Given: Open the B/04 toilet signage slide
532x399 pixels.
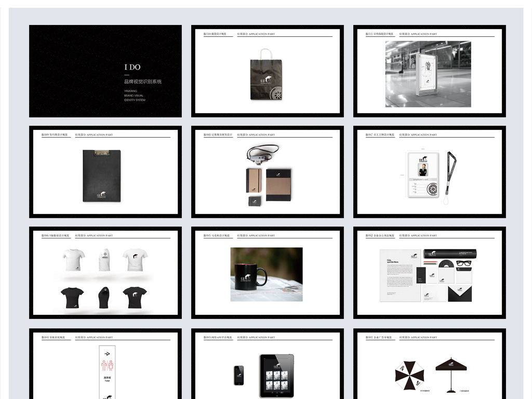Looking at the screenshot, I should (105, 363).
